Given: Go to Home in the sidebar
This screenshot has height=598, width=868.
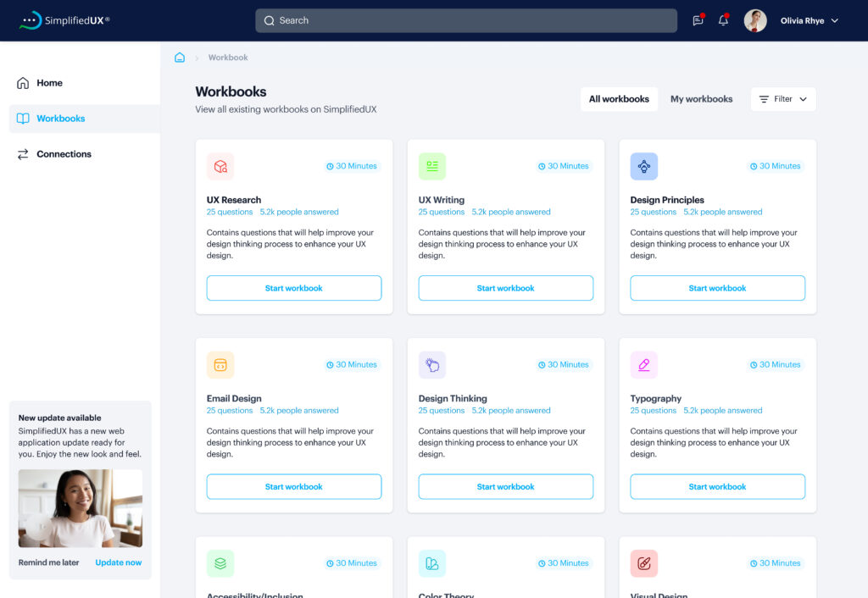Looking at the screenshot, I should click(x=85, y=83).
